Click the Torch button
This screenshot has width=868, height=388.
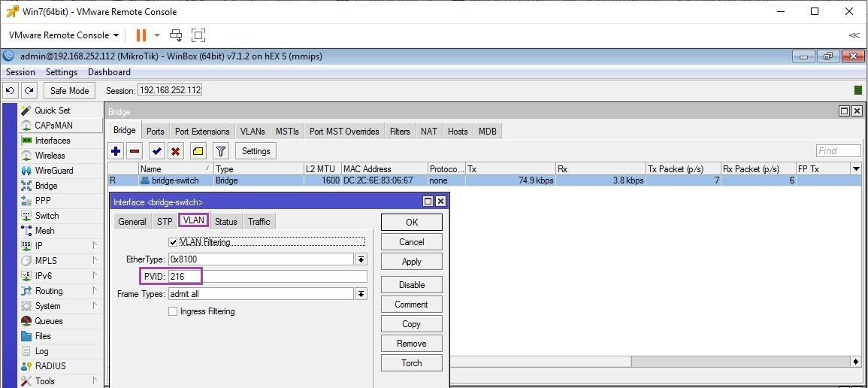tap(411, 363)
